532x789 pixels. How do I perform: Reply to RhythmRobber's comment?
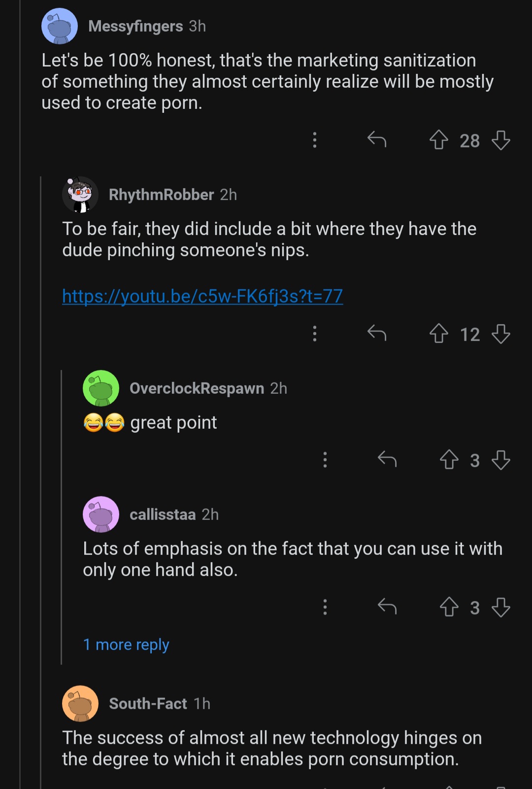point(377,334)
